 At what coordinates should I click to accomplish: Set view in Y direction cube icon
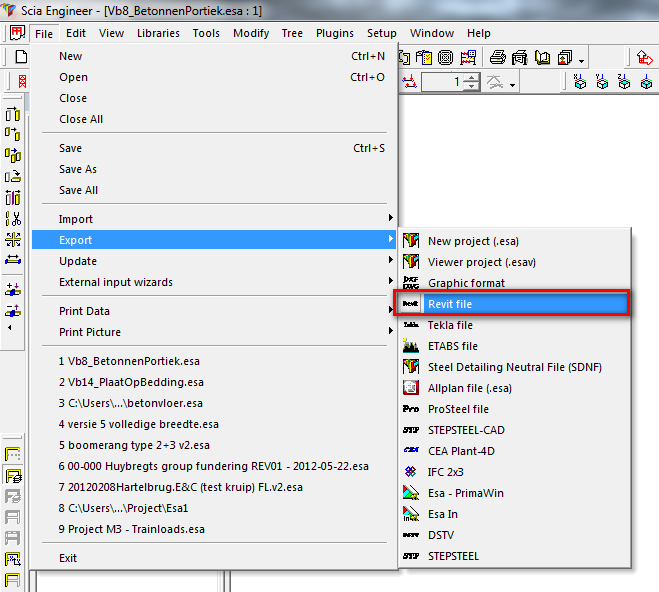point(602,82)
